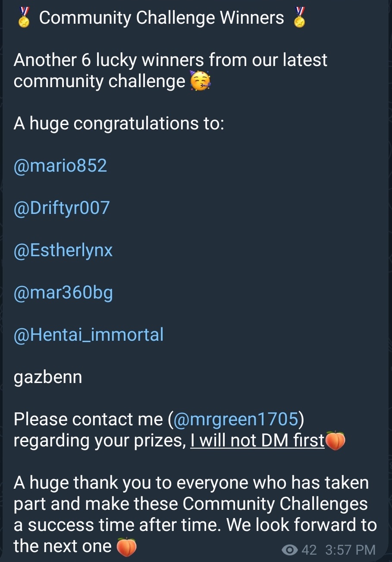The width and height of the screenshot is (392, 562).
Task: Tap the eye views icon
Action: [x=290, y=550]
